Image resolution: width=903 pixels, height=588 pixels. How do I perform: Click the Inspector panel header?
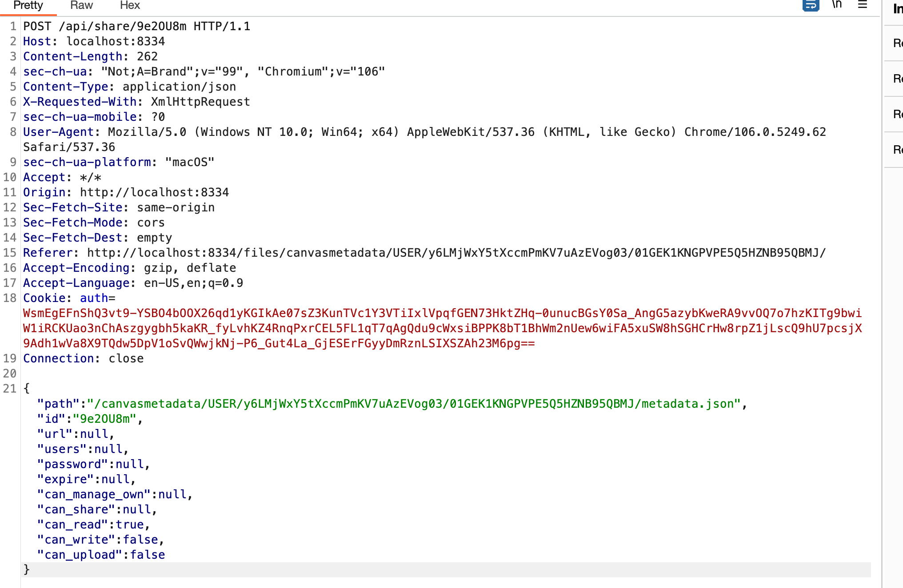pos(897,9)
